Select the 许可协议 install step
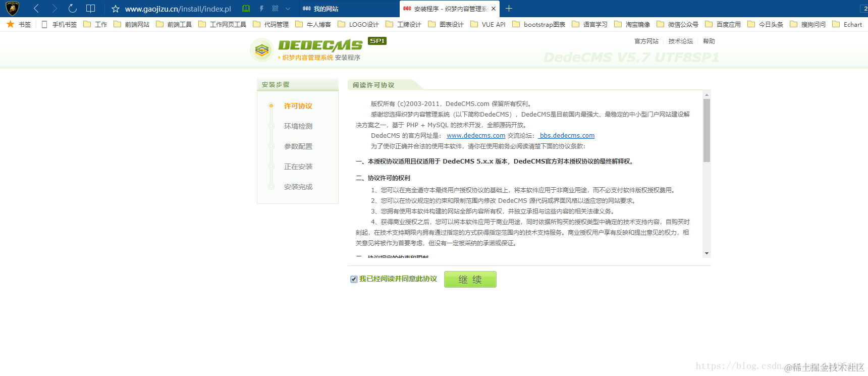 click(x=298, y=106)
